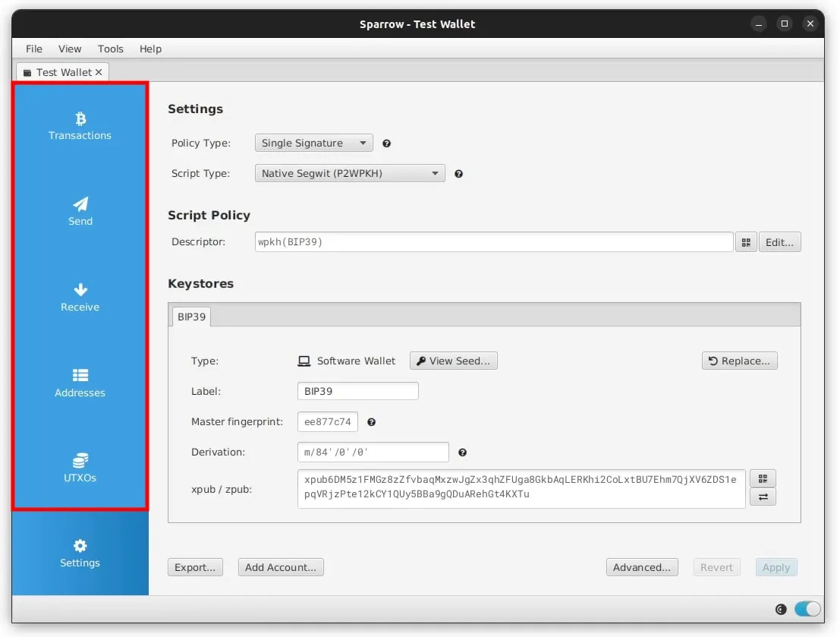The height and width of the screenshot is (637, 840).
Task: Open the Help menu
Action: tap(150, 49)
